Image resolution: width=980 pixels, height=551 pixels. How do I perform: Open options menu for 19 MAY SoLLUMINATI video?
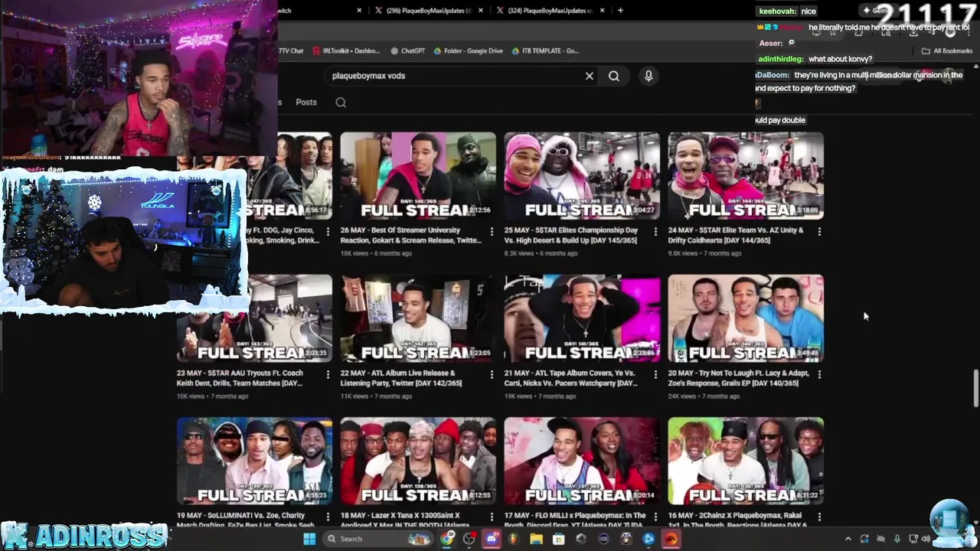click(328, 517)
